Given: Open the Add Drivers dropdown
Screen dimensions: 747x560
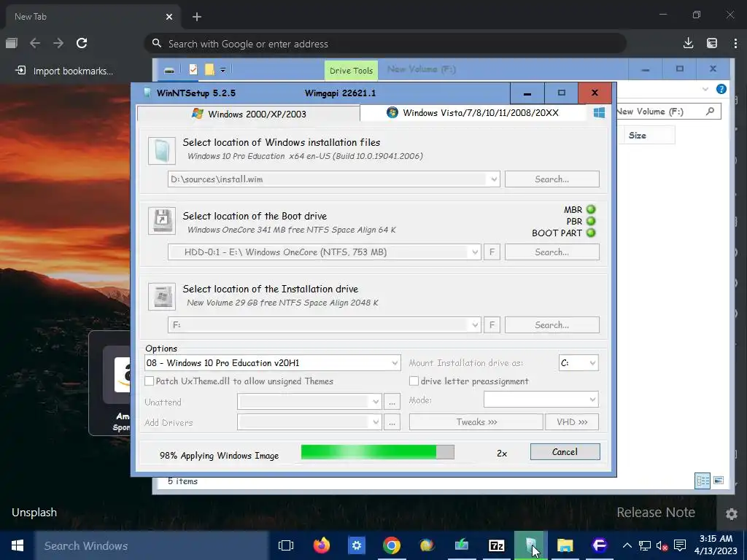Looking at the screenshot, I should pyautogui.click(x=309, y=422).
